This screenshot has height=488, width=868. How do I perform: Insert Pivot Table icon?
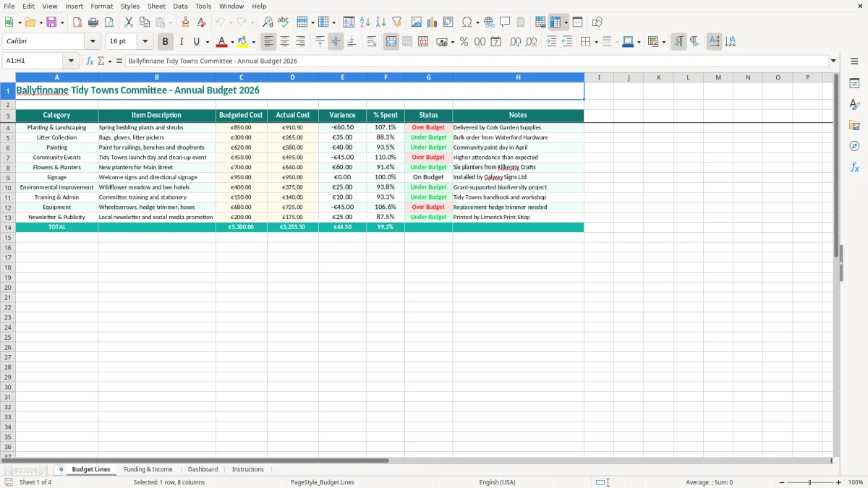coord(448,22)
